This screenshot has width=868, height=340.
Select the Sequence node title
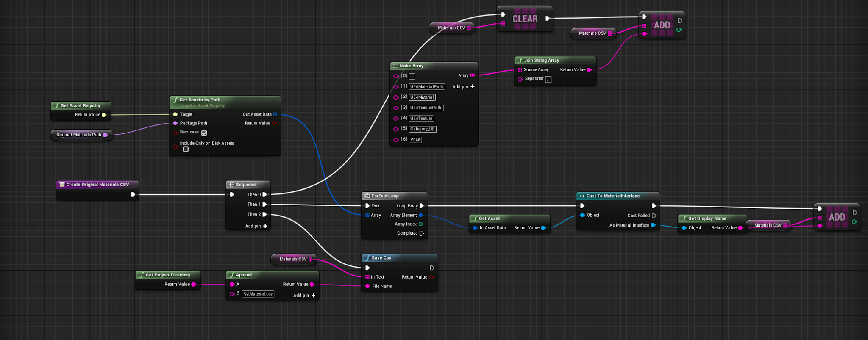coord(246,185)
